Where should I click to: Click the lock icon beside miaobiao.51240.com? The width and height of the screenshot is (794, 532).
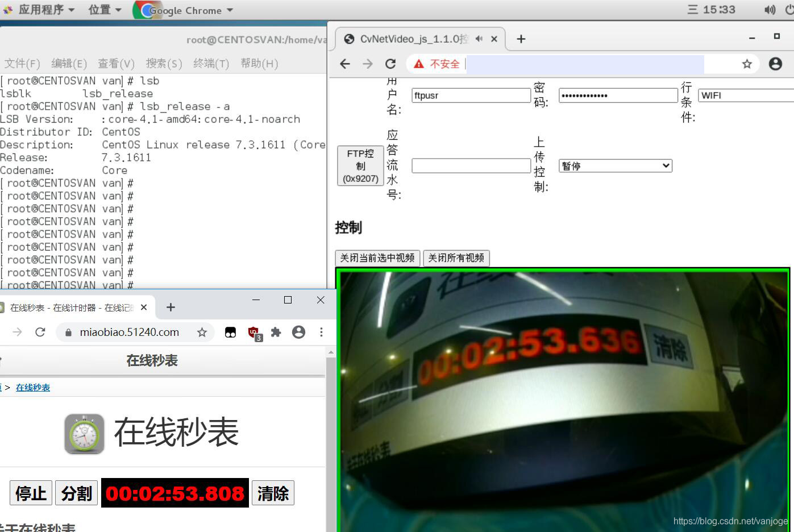pos(68,332)
